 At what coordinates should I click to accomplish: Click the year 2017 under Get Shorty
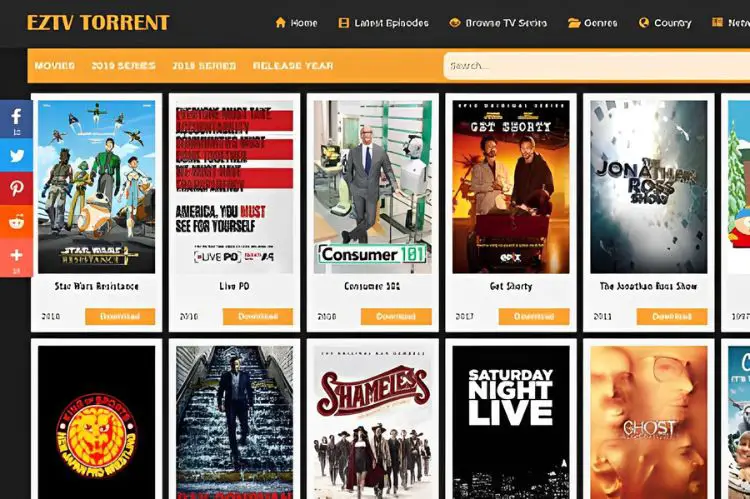[464, 316]
